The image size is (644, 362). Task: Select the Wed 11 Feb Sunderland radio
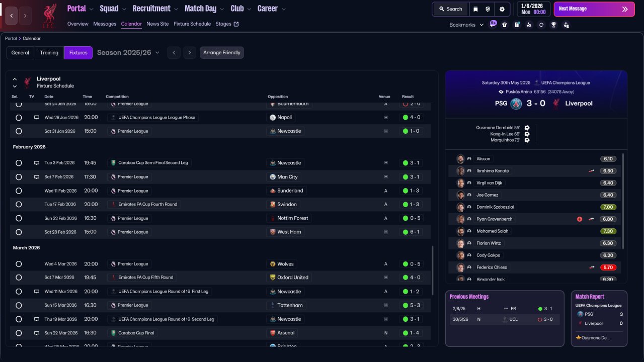tap(19, 191)
